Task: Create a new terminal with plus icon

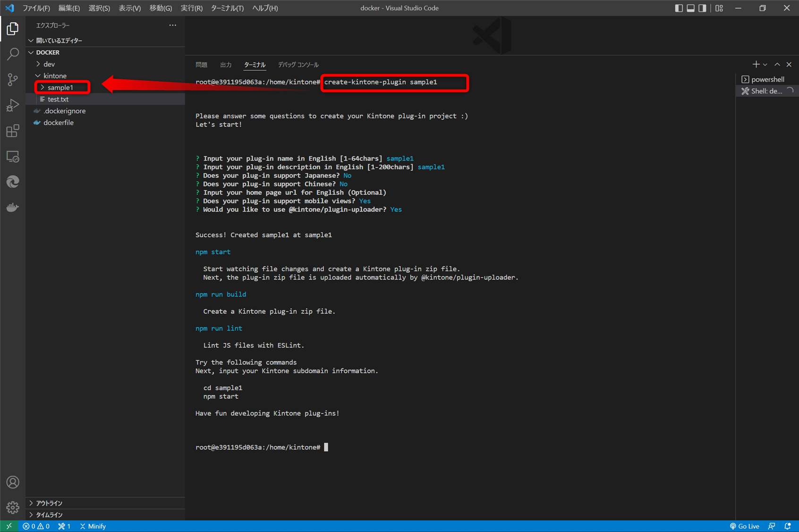Action: [x=756, y=65]
